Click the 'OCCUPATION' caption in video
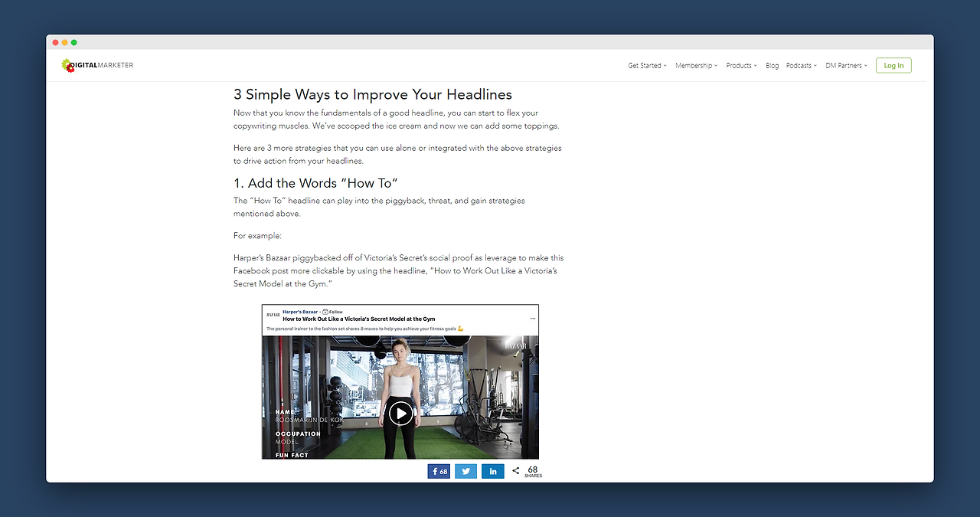The width and height of the screenshot is (980, 517). pos(298,434)
